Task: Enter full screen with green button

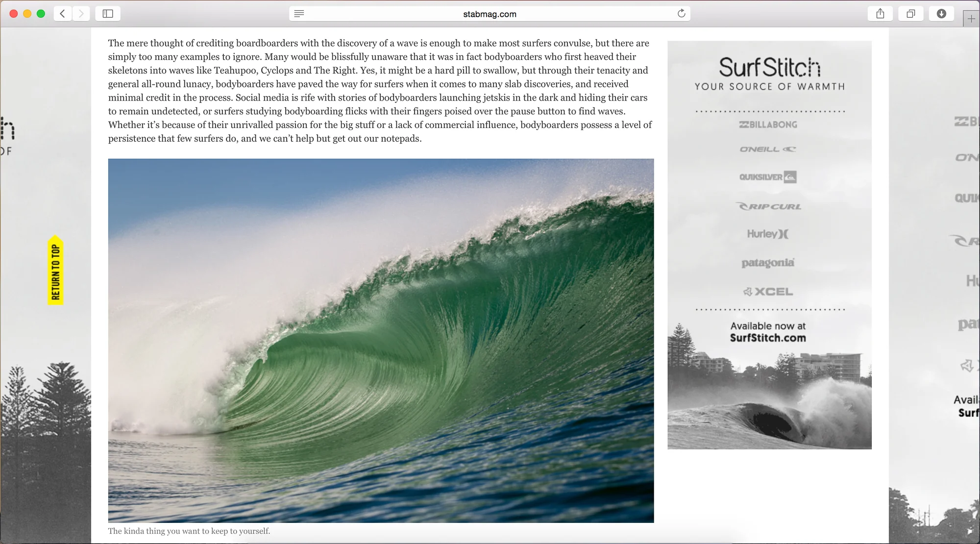Action: [x=41, y=14]
